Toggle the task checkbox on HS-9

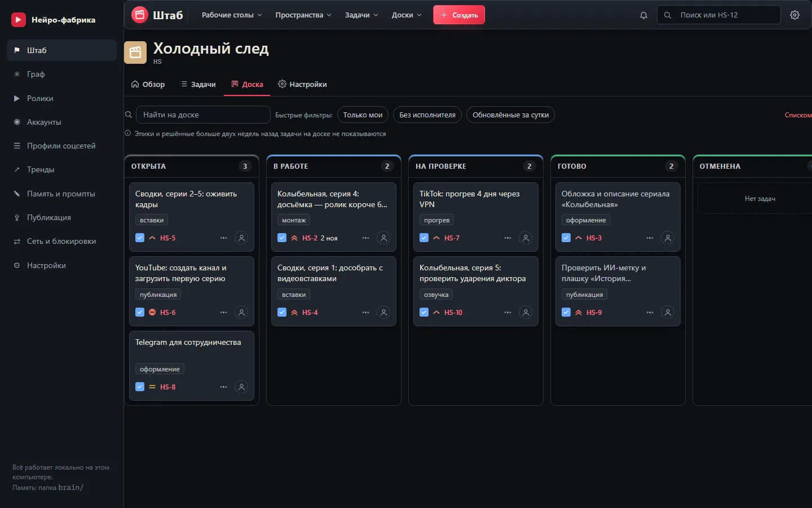[x=566, y=313]
